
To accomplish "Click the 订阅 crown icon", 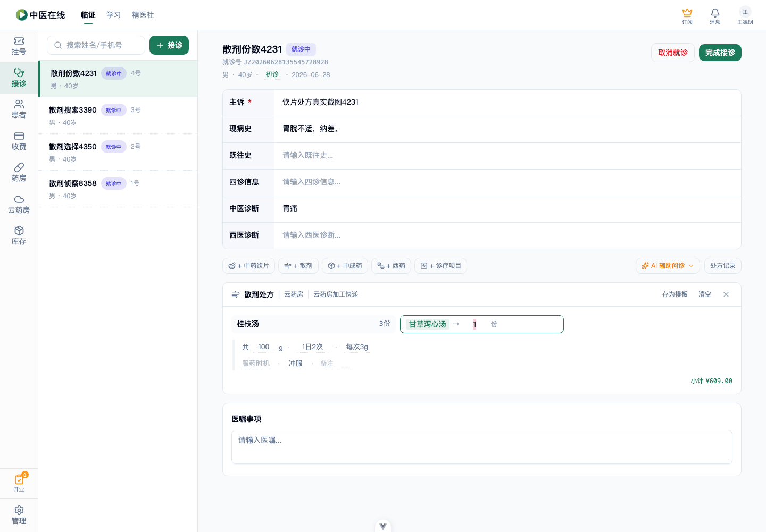I will pos(687,16).
